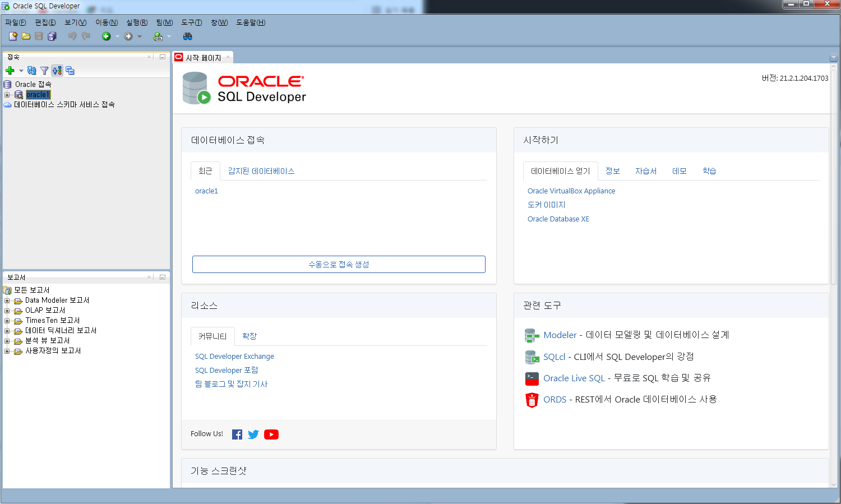841x504 pixels.
Task: Expand the 사용자정의 보고서 folder
Action: [7, 351]
